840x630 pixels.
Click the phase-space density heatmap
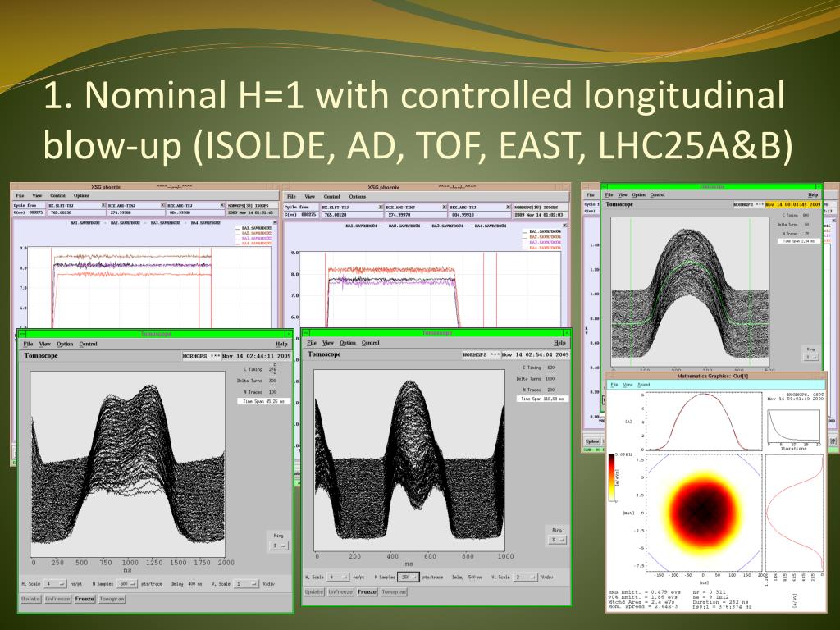(x=704, y=512)
